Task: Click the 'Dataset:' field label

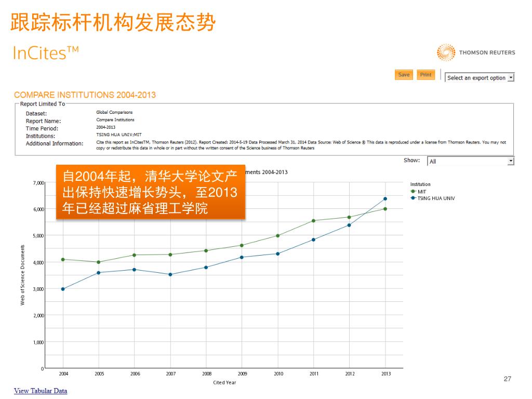Action: pyautogui.click(x=36, y=114)
